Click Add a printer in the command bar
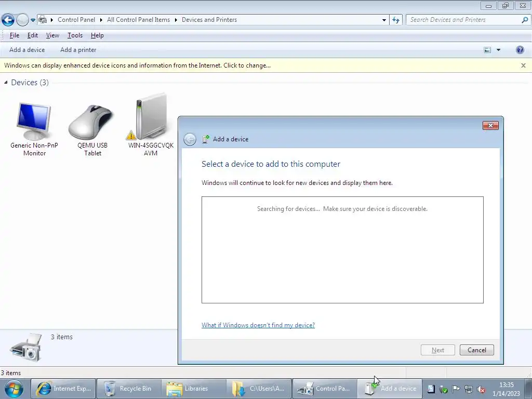Image resolution: width=532 pixels, height=399 pixels. tap(78, 50)
